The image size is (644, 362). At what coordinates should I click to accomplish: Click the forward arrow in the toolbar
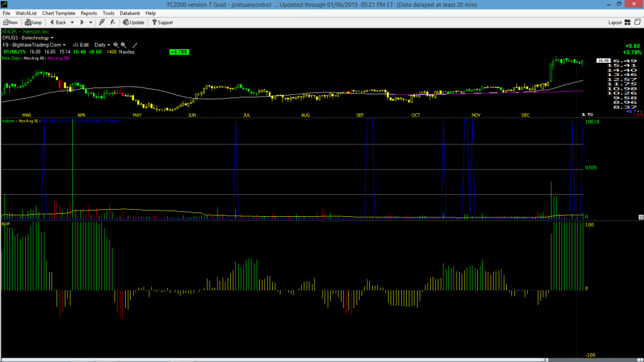(x=82, y=23)
